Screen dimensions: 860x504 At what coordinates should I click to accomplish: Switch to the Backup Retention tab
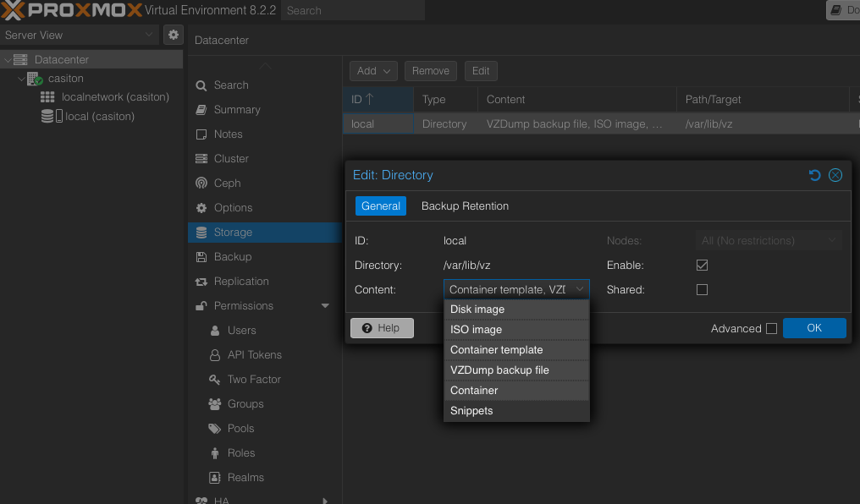(x=465, y=205)
